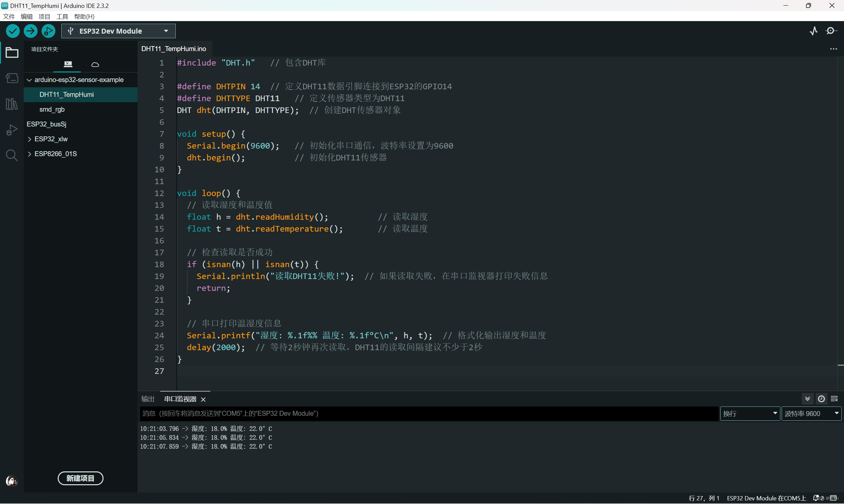The image size is (844, 504).
Task: Click the 新建项目 button
Action: 80,478
